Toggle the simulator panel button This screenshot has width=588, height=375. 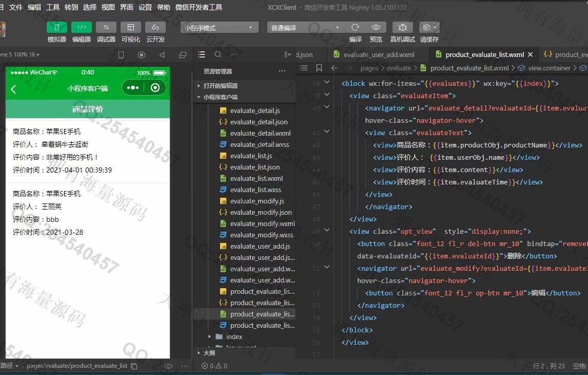[56, 27]
